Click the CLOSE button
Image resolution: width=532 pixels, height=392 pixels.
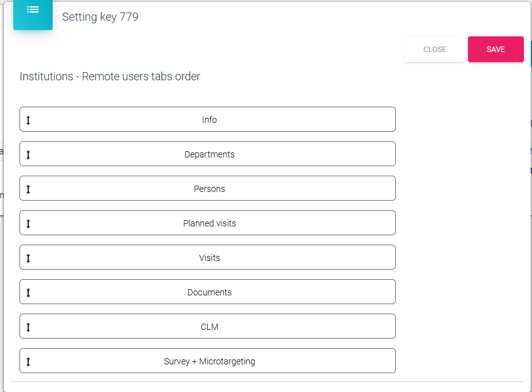pos(434,50)
